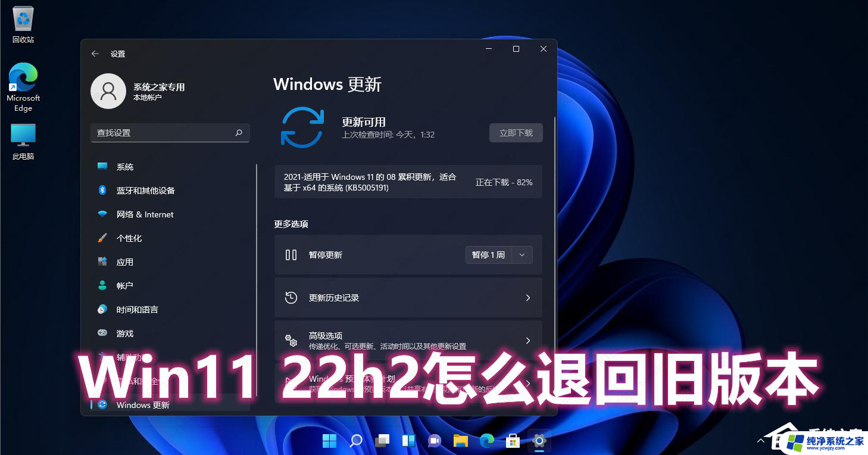Screen dimensions: 868x455
Task: Open the Windows Start button on taskbar
Action: [x=329, y=441]
